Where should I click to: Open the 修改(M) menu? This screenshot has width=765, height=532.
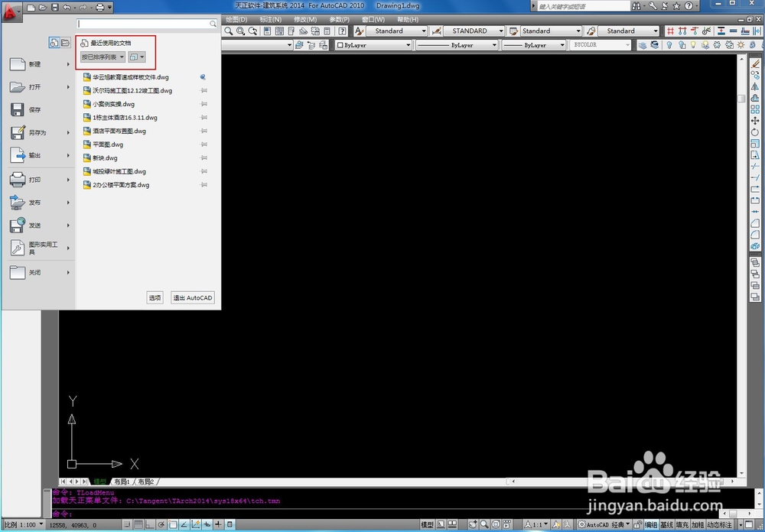[x=305, y=20]
